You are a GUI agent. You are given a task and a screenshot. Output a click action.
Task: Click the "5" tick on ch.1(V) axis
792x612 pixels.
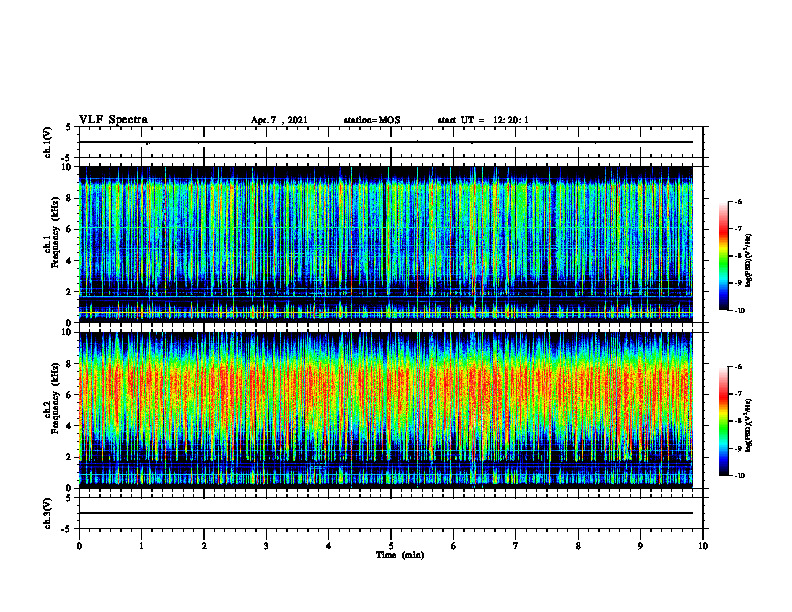(70, 127)
